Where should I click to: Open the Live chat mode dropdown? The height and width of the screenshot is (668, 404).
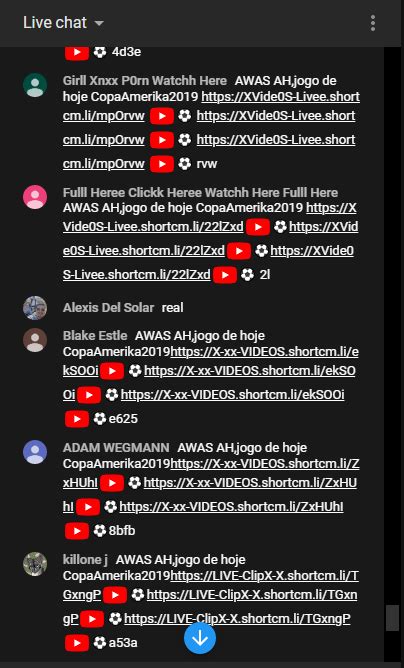99,23
